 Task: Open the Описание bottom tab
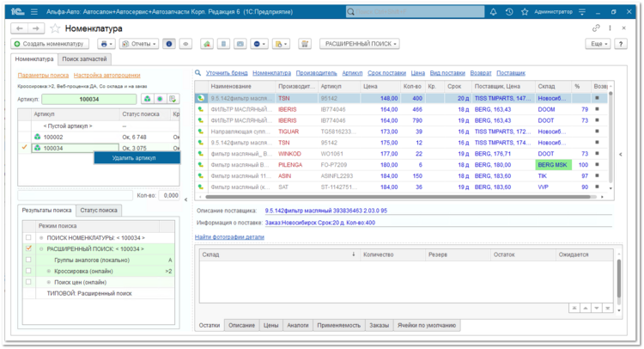(241, 325)
